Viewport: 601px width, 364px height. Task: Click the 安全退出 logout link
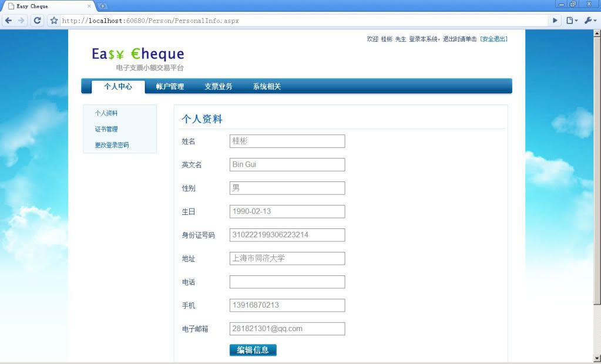493,39
